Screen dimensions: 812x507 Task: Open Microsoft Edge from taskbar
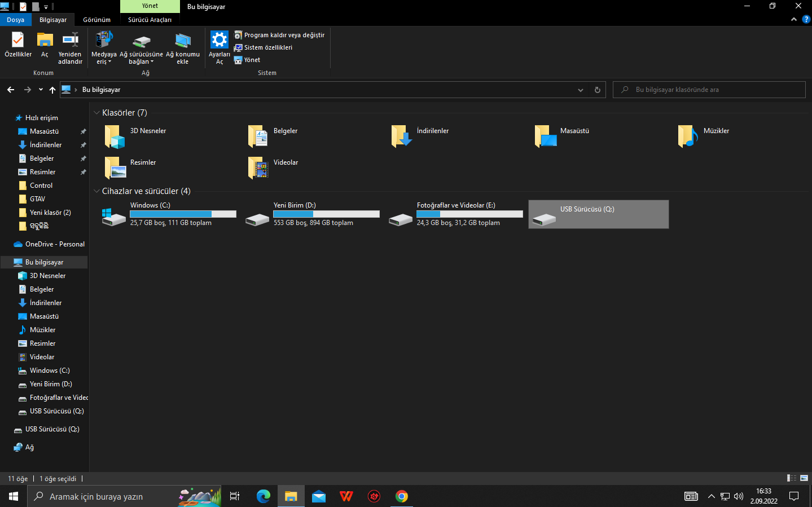tap(264, 496)
